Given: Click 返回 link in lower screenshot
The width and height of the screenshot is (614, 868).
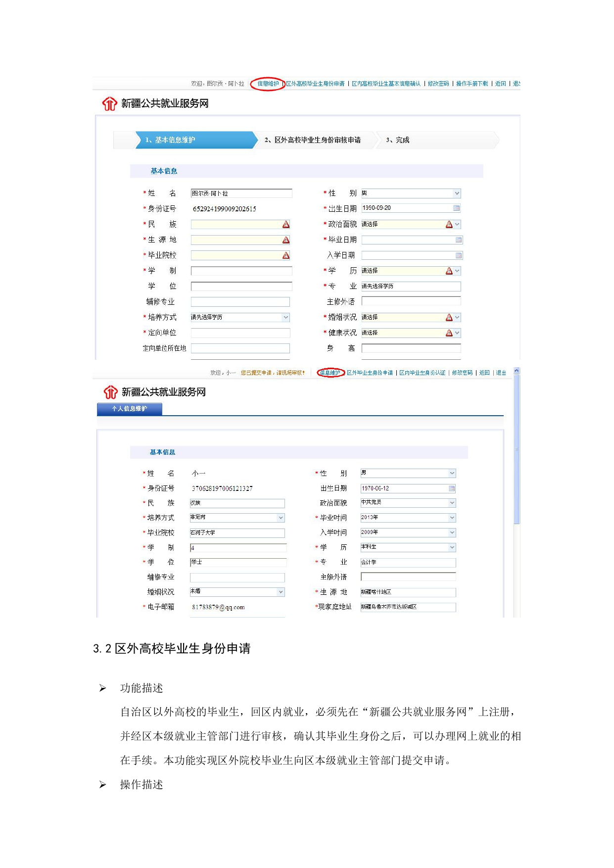Looking at the screenshot, I should [x=484, y=373].
